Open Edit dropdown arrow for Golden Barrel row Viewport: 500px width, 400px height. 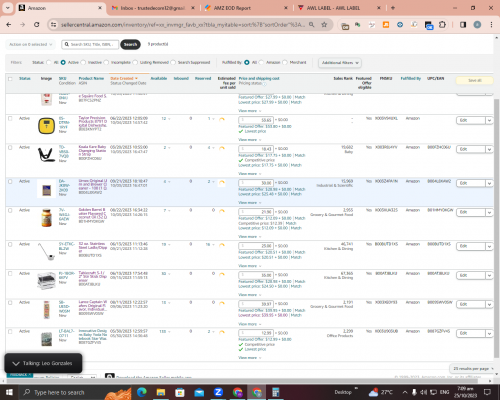coord(489,212)
